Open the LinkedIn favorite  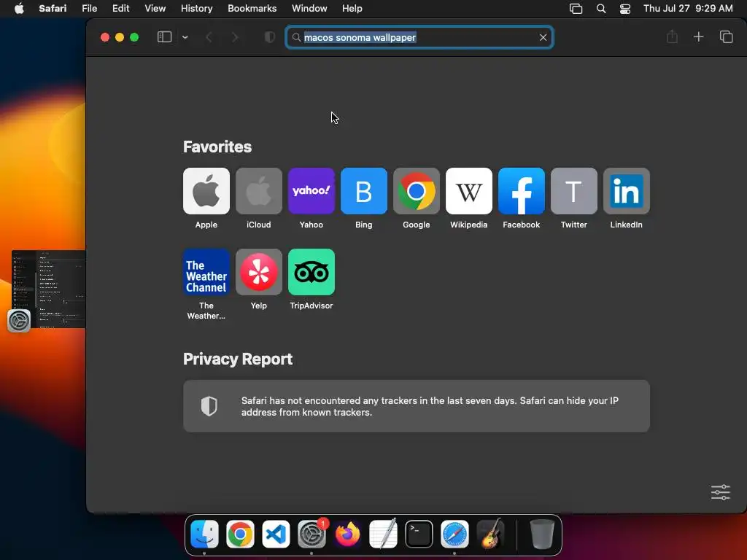(x=627, y=191)
